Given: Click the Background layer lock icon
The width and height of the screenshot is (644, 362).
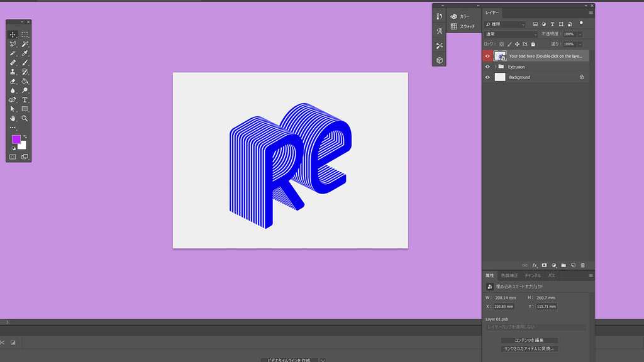Looking at the screenshot, I should pos(582,77).
